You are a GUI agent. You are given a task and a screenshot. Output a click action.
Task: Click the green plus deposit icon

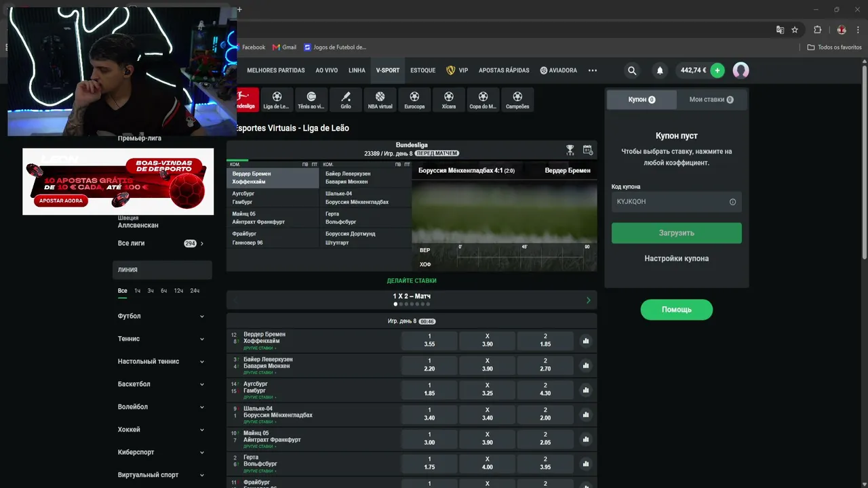coord(717,70)
